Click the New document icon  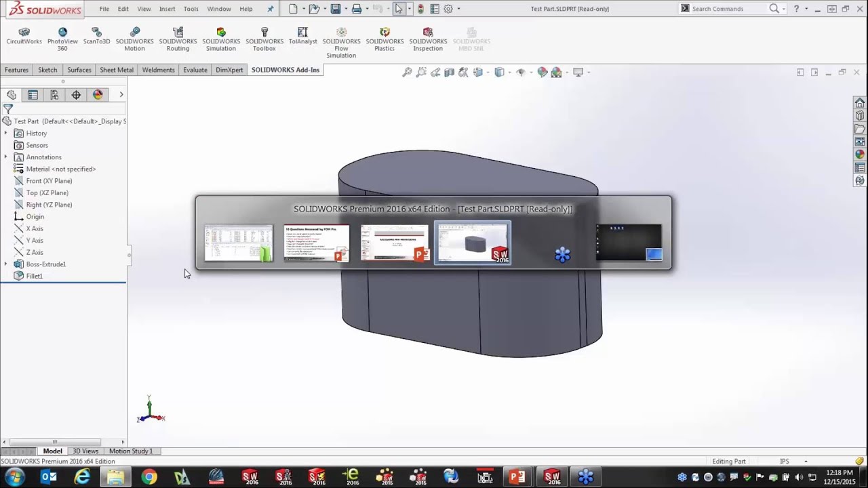[293, 9]
